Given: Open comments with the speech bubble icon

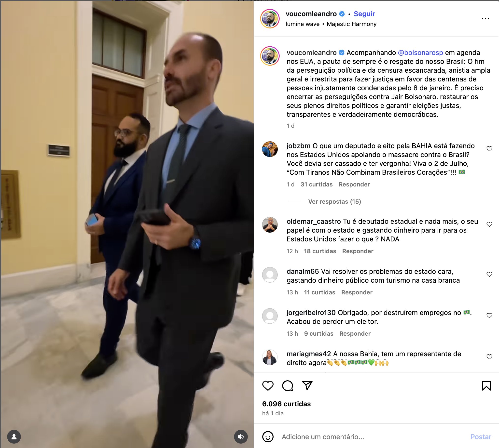Looking at the screenshot, I should [288, 386].
